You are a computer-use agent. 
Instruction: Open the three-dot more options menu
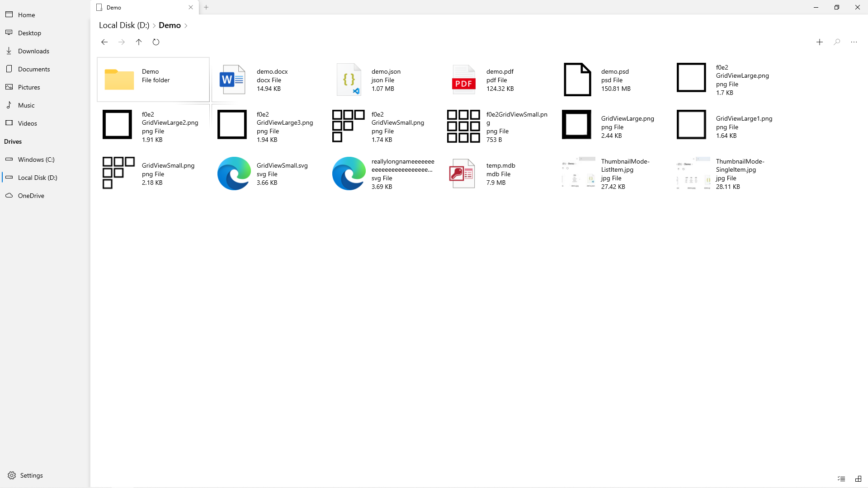[854, 42]
